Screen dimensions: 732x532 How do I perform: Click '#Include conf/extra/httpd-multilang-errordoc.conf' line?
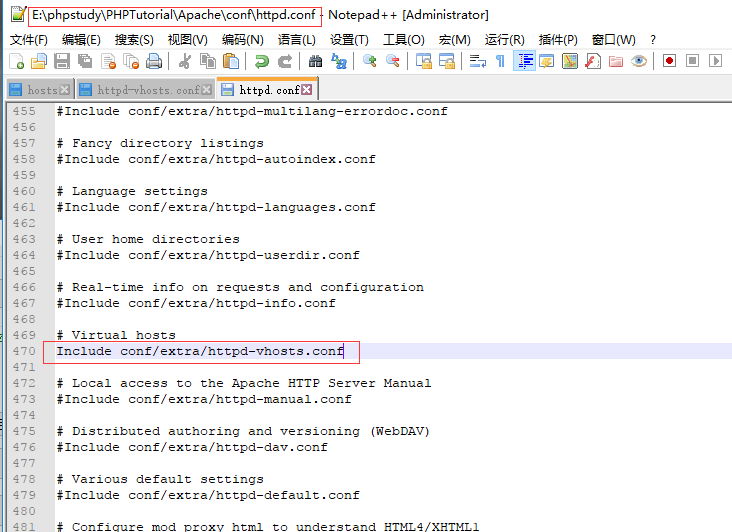coord(252,112)
